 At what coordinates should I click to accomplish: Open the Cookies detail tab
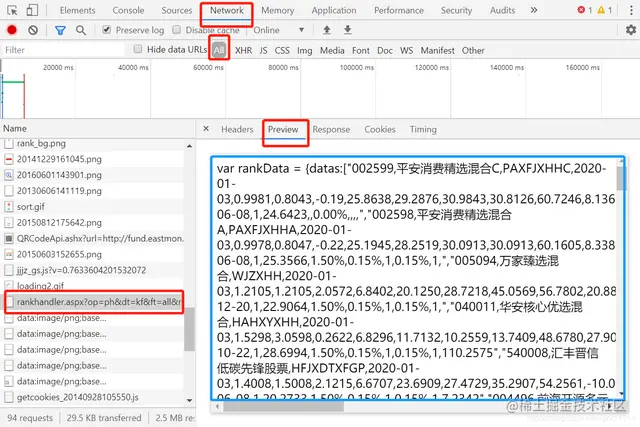tap(380, 129)
